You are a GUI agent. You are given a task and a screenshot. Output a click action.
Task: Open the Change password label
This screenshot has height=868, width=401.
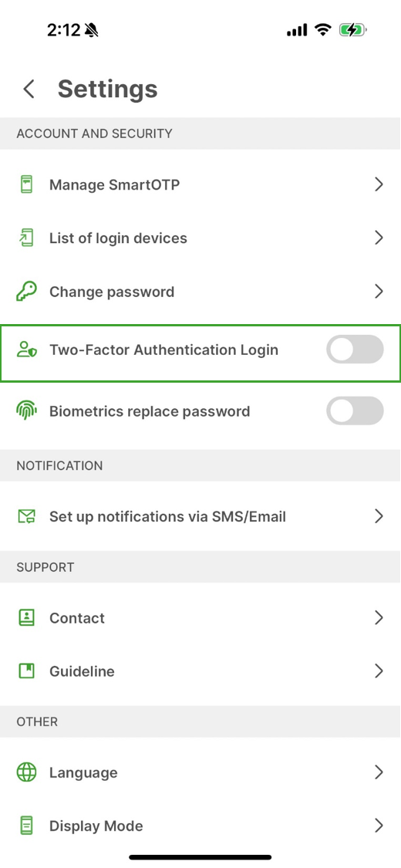(112, 292)
